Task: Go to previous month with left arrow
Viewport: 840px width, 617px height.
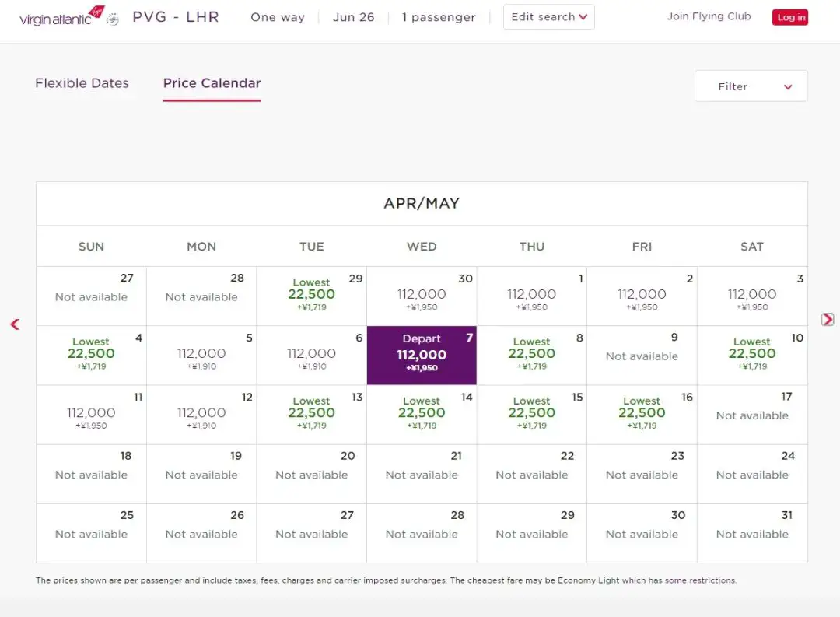Action: coord(15,324)
